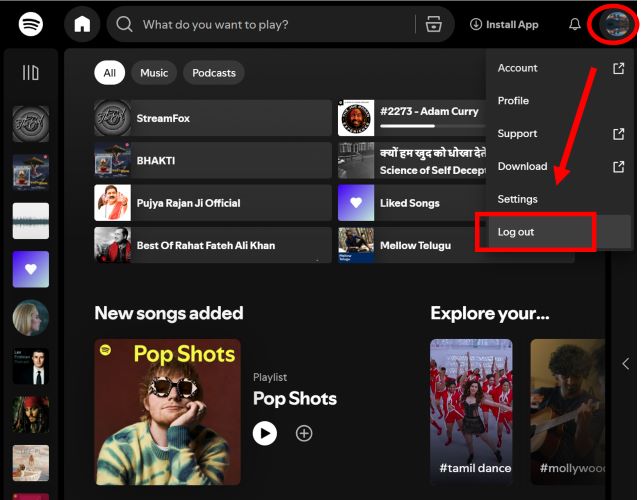
Task: Click Install App button
Action: (504, 25)
